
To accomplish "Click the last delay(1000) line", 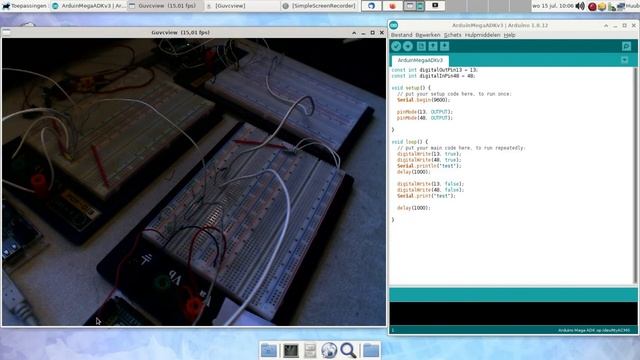I will (x=413, y=208).
